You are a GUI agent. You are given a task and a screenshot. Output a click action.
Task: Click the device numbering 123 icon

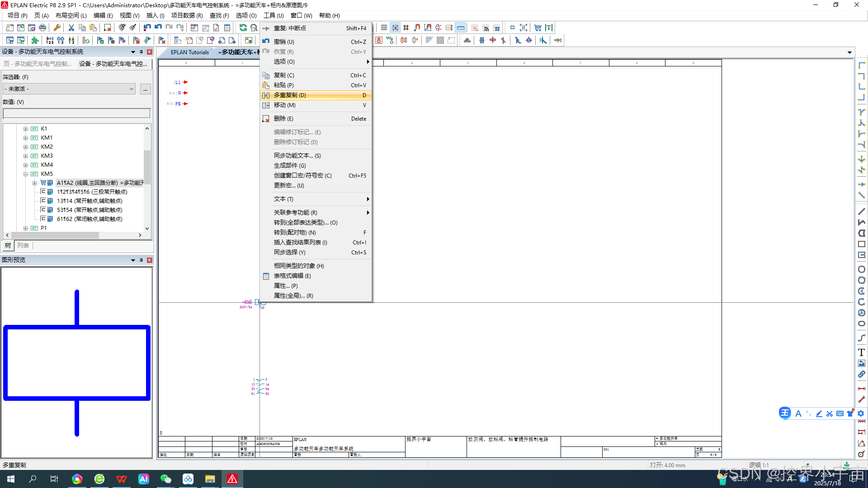pos(50,40)
